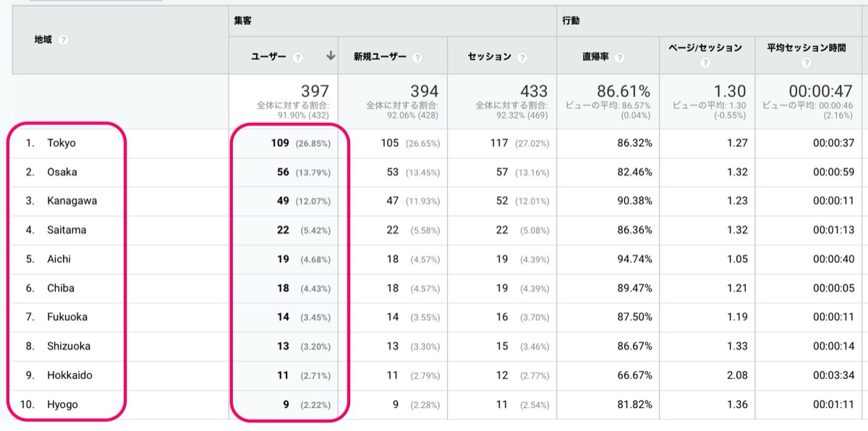Image resolution: width=868 pixels, height=431 pixels.
Task: Open the help icon beside ユーザー header
Action: coord(298,56)
